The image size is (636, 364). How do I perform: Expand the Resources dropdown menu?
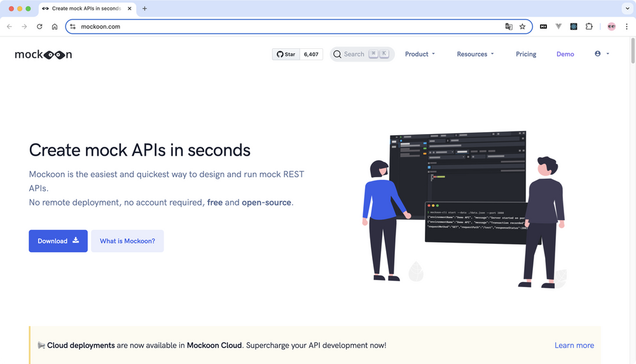tap(475, 55)
